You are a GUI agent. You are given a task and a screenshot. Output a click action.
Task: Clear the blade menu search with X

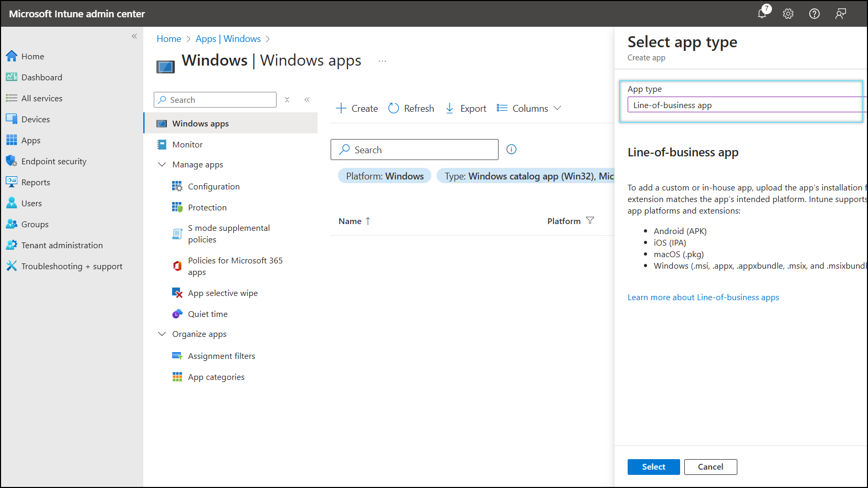coord(287,100)
